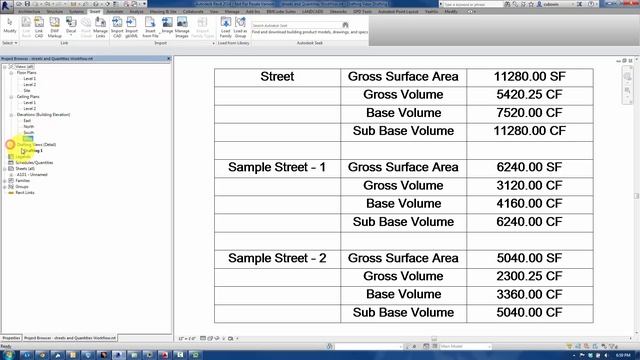Select Level 2 under Ceiling Plans
This screenshot has height=360, width=640.
tap(29, 109)
